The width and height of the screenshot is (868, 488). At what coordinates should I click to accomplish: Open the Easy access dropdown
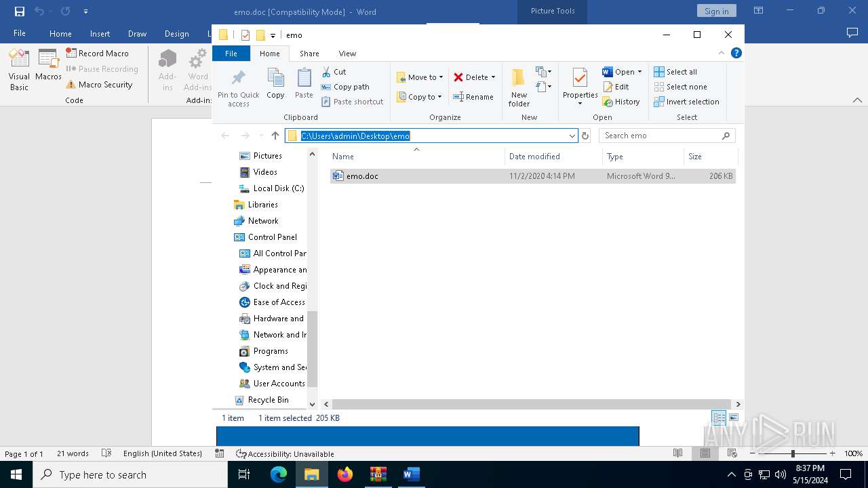544,87
